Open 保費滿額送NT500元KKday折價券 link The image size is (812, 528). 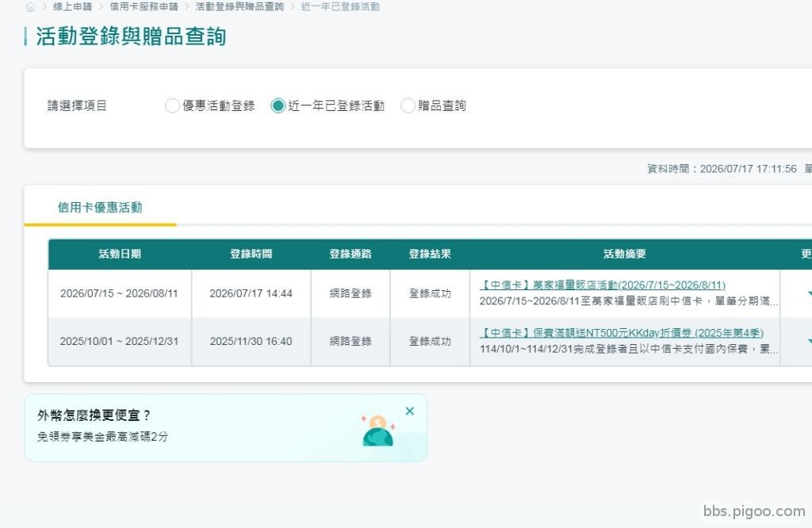pyautogui.click(x=622, y=333)
